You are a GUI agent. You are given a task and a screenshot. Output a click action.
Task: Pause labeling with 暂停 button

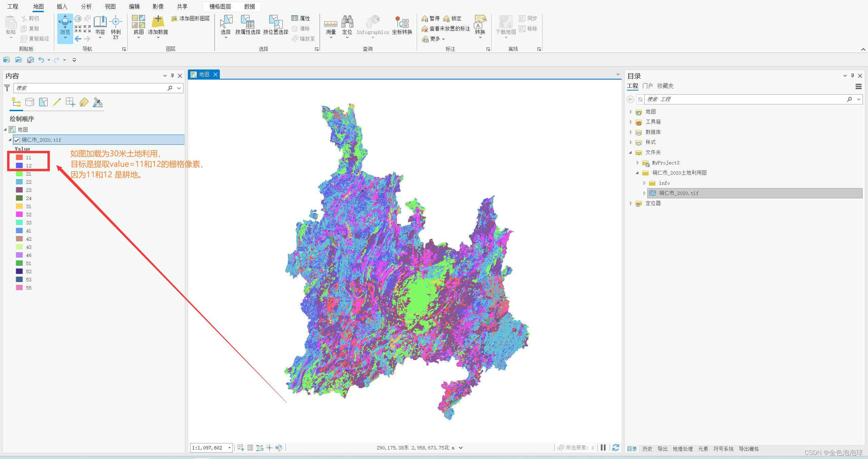430,18
